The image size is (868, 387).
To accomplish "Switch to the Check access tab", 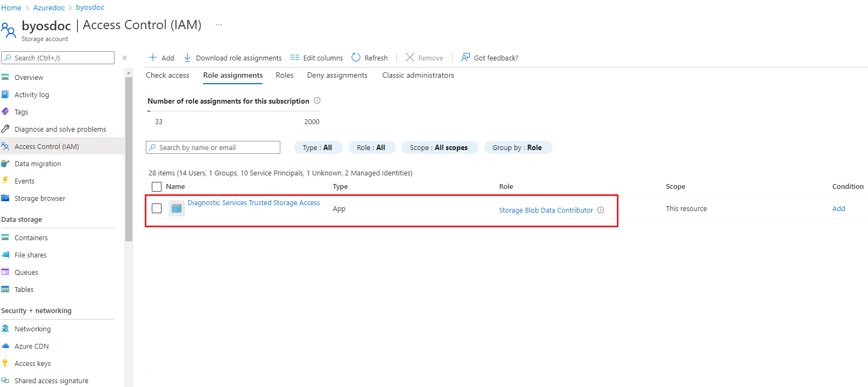I will click(167, 76).
